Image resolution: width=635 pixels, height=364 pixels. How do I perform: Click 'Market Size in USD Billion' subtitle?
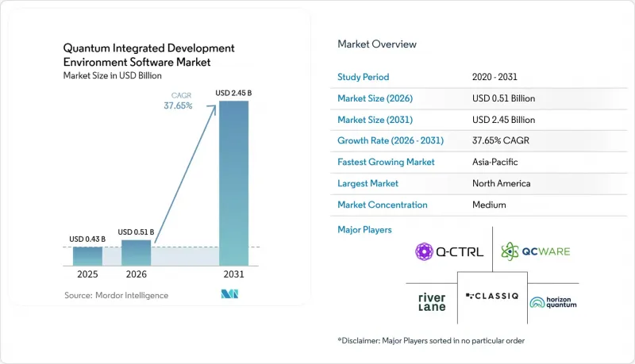click(112, 75)
